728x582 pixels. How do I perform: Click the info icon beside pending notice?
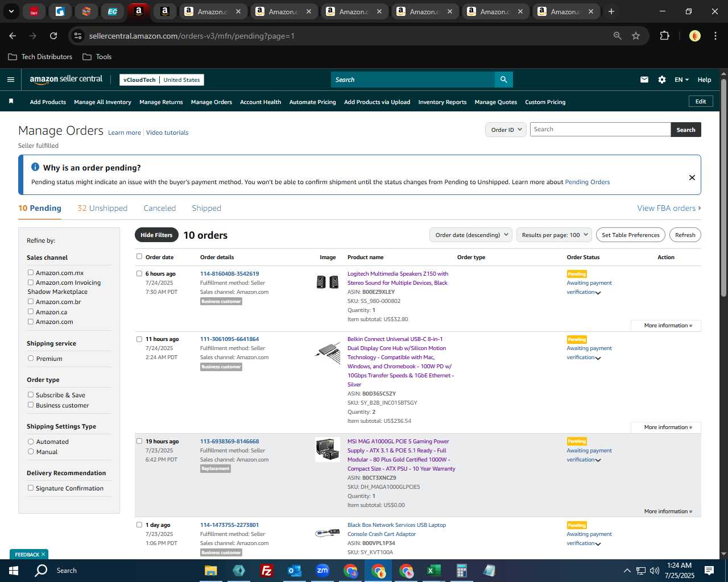tap(35, 167)
